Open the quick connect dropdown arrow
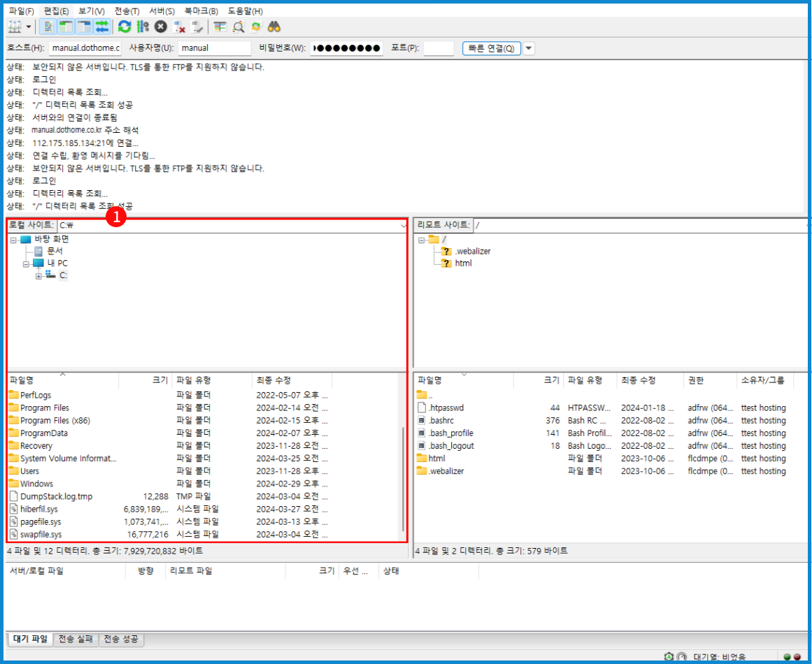This screenshot has height=664, width=812. (529, 48)
